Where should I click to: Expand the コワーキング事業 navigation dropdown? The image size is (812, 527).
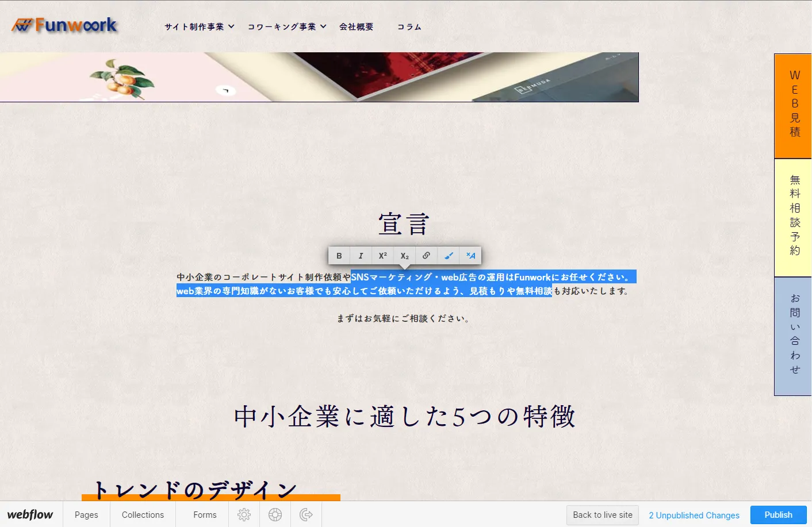(x=286, y=26)
